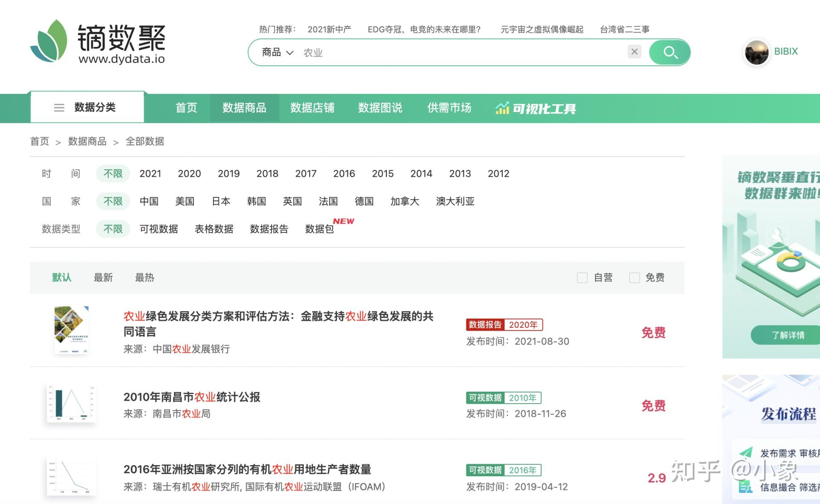
Task: Select the NEW 数据包 data type
Action: pos(319,229)
